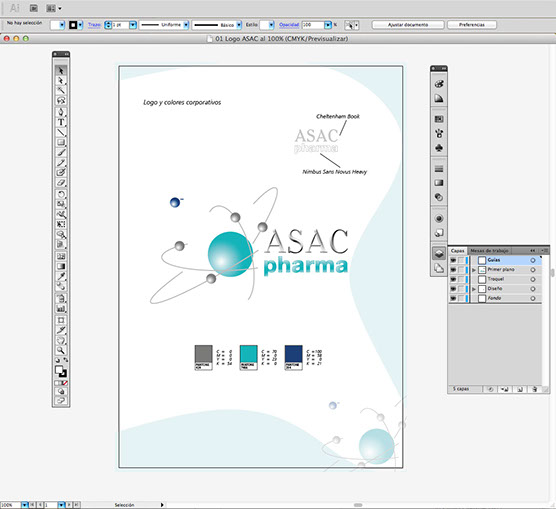Click the Preferencias button
Image resolution: width=556 pixels, height=509 pixels.
[472, 25]
